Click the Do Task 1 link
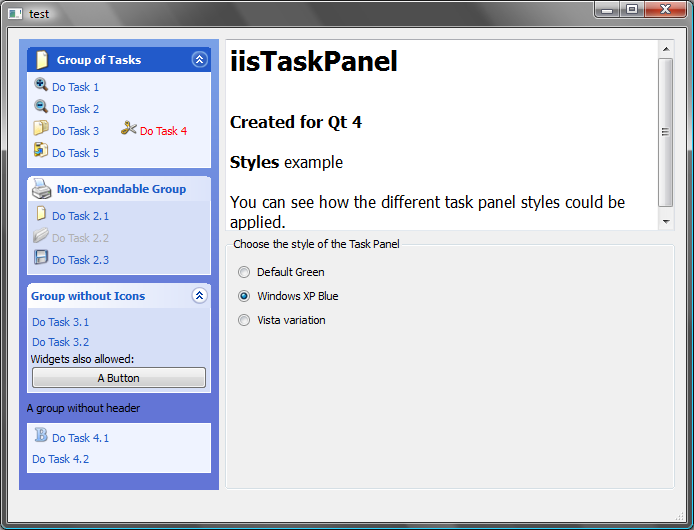Image resolution: width=694 pixels, height=530 pixels. (x=76, y=87)
